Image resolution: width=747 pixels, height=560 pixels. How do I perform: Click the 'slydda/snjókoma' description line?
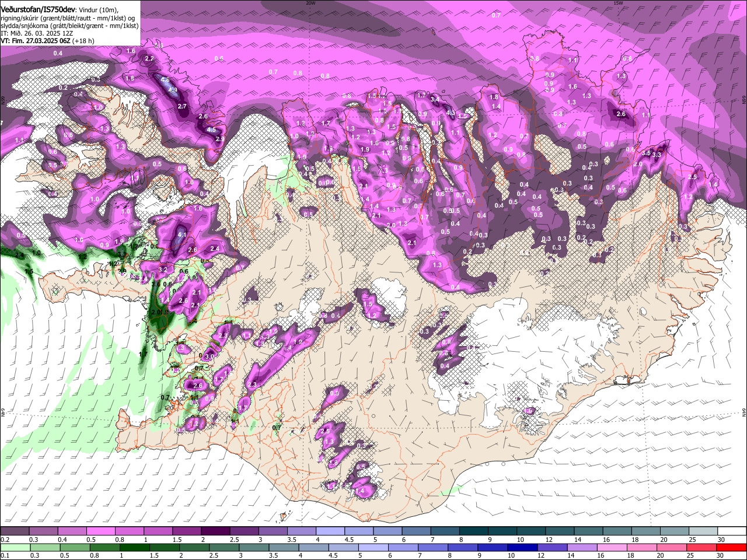point(69,26)
